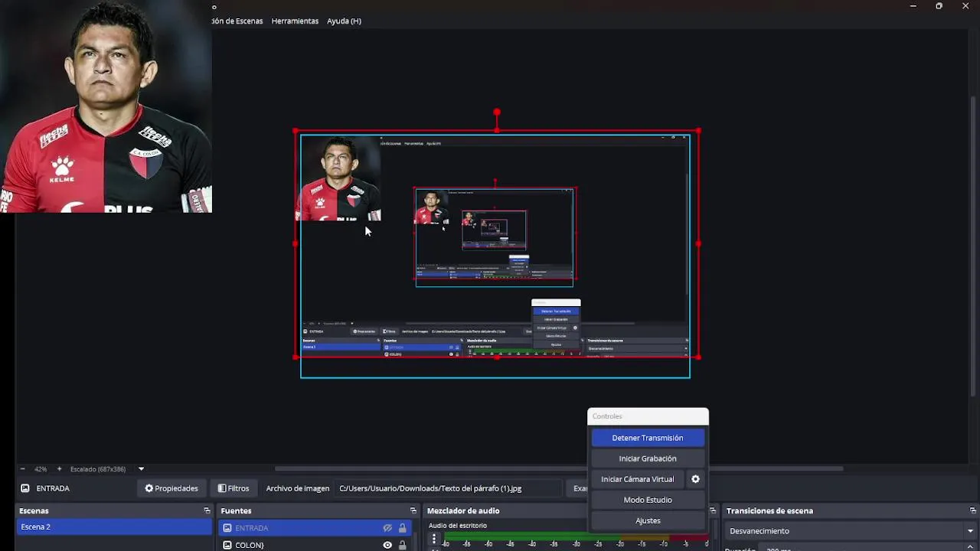Open the Ayuda (H) menu
This screenshot has width=980, height=551.
click(x=344, y=21)
